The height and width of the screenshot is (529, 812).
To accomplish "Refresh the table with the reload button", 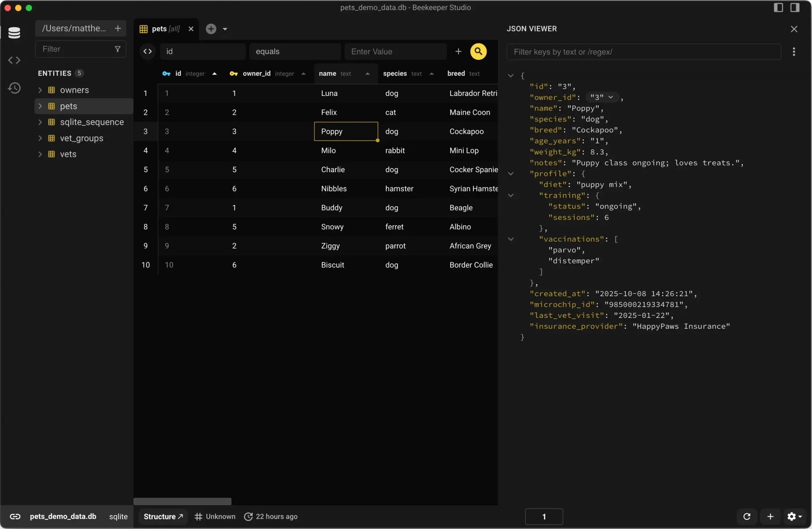I will (x=747, y=517).
